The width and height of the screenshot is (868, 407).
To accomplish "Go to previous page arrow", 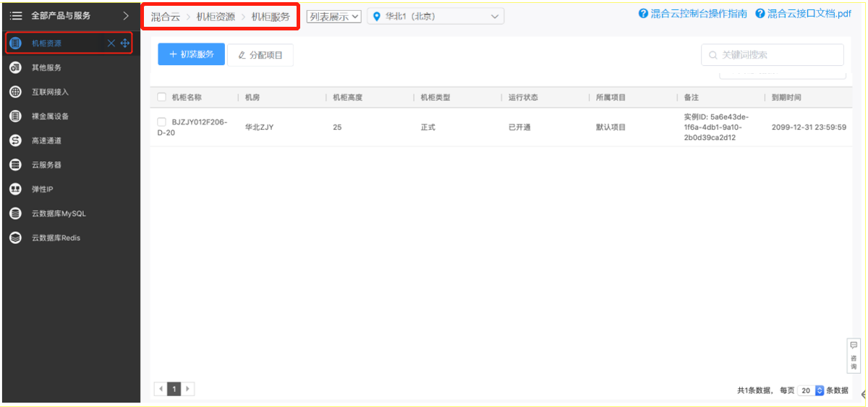I will tap(161, 389).
